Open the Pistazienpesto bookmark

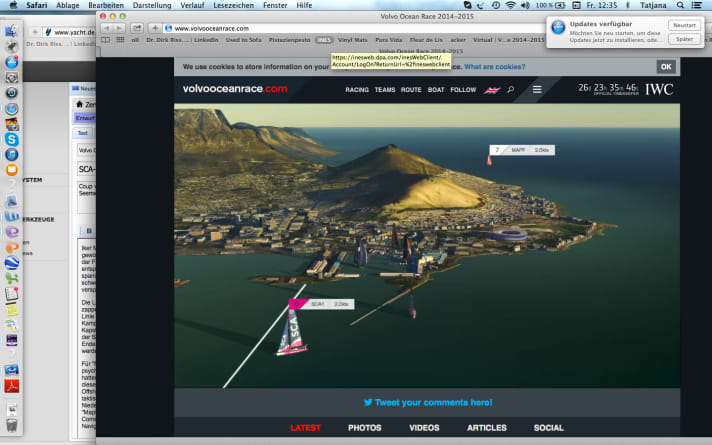(289, 40)
